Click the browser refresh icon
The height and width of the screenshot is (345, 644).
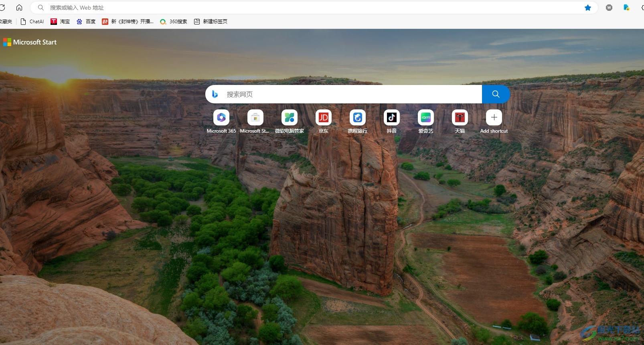2,8
